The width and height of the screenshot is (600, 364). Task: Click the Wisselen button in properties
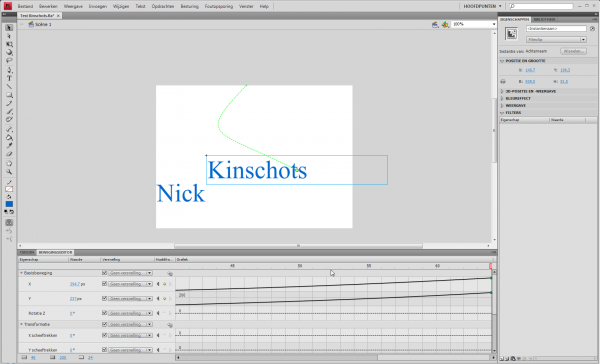pos(573,51)
